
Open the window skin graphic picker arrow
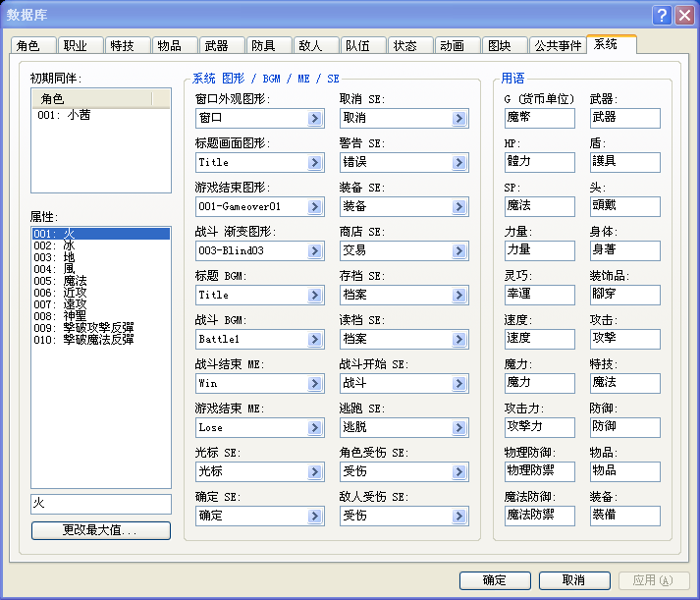click(x=315, y=118)
